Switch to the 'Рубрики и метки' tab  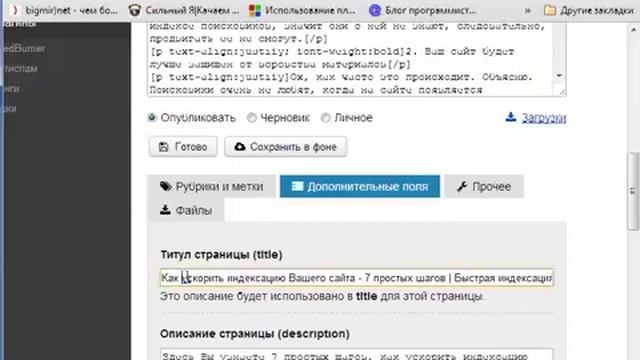(x=211, y=187)
